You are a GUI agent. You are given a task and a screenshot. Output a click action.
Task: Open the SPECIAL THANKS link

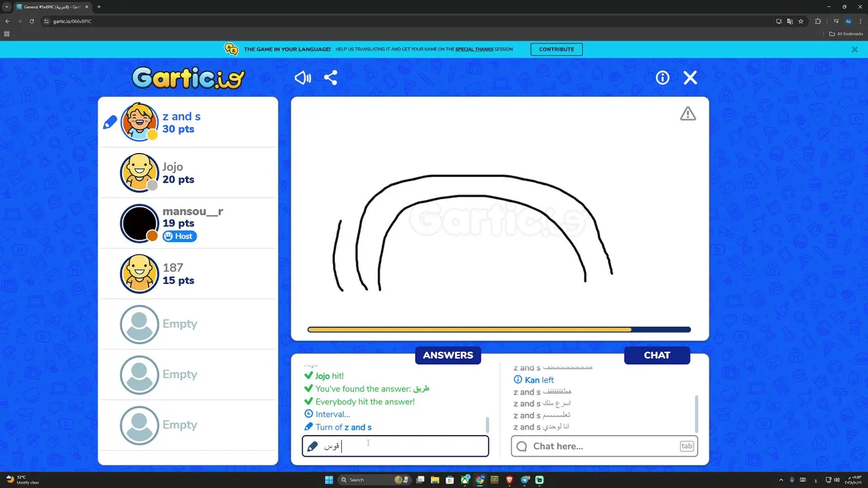pos(474,49)
